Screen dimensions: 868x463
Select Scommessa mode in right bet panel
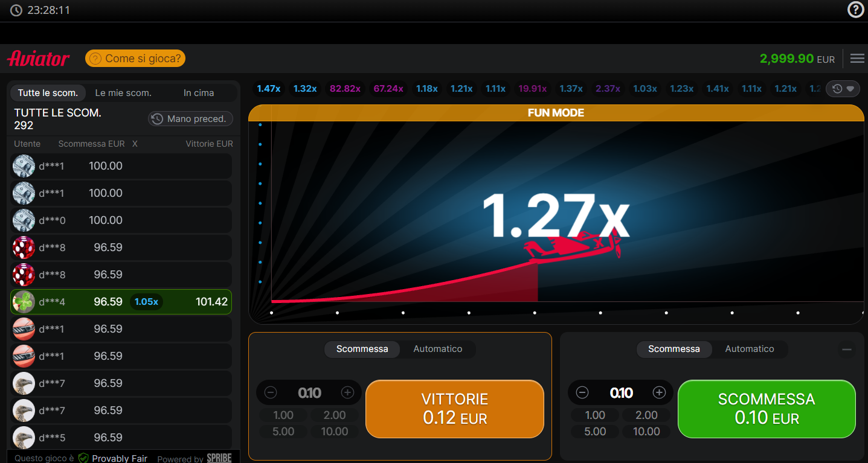pos(674,349)
